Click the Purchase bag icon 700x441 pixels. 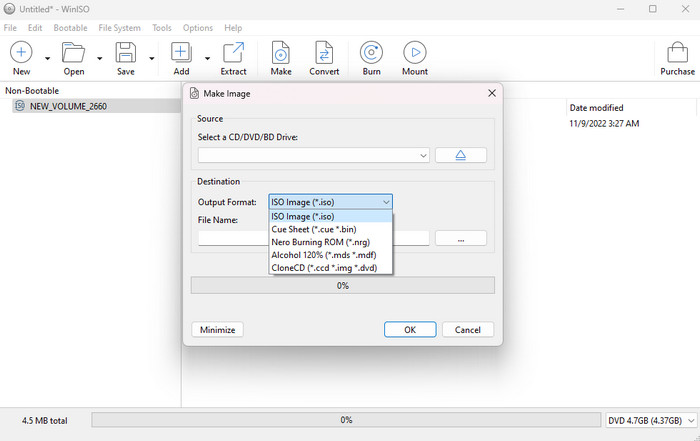pyautogui.click(x=677, y=52)
